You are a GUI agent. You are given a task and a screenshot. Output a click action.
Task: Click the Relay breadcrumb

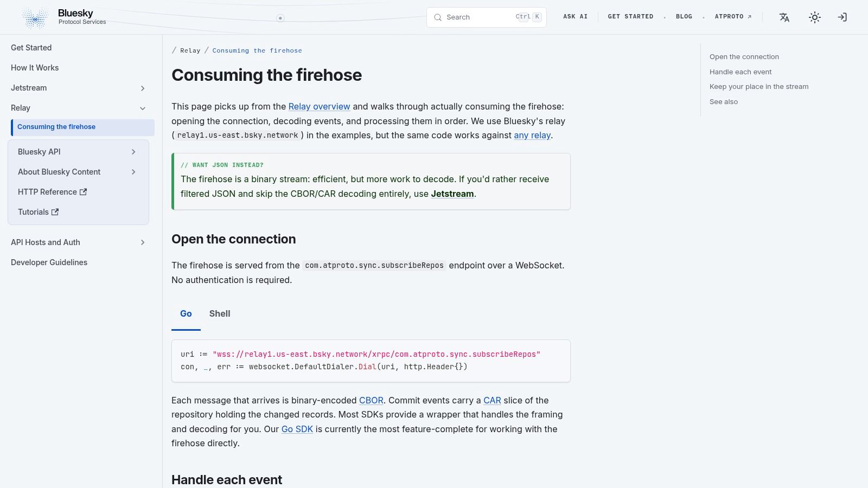click(190, 50)
